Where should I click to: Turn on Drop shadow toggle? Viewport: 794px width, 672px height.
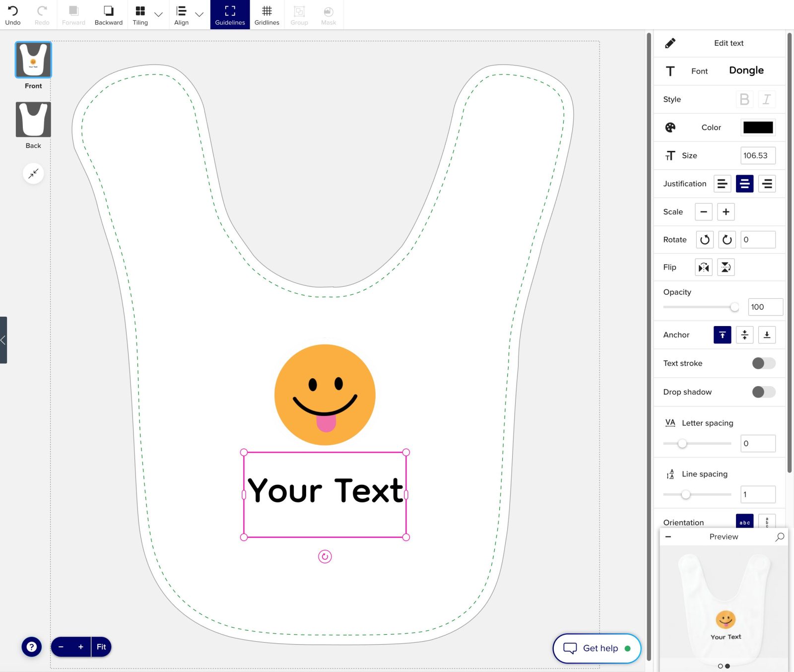pos(763,392)
